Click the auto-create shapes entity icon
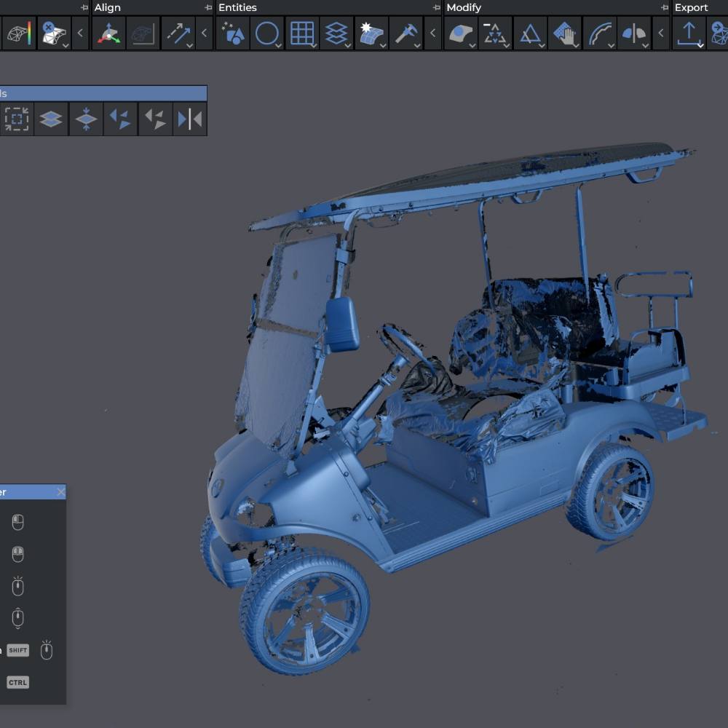 tap(233, 33)
